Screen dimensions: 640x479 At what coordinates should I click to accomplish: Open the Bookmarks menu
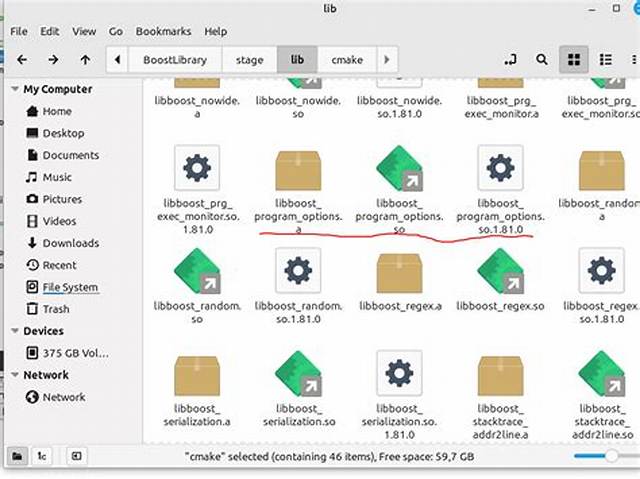(163, 31)
